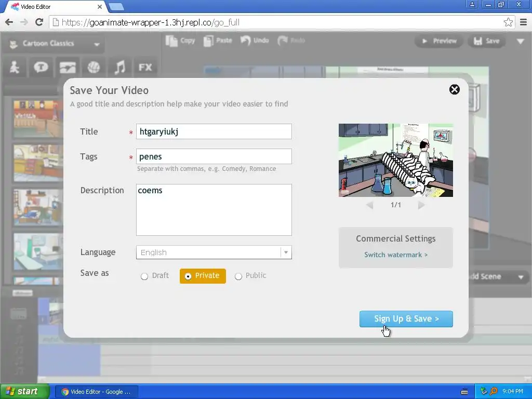Click the Sign Up & Save button
Screen dimensions: 532x399
coord(406,319)
